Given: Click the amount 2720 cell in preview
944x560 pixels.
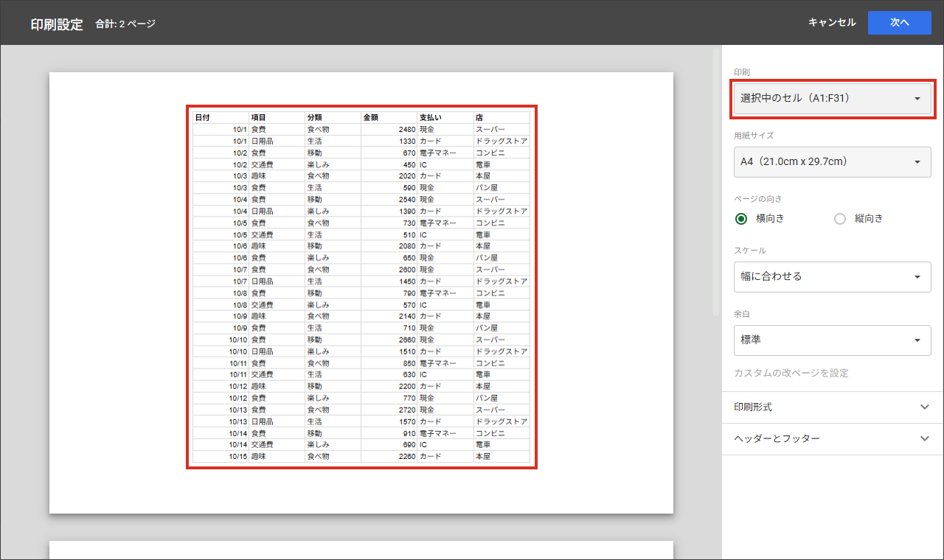Looking at the screenshot, I should tap(389, 410).
